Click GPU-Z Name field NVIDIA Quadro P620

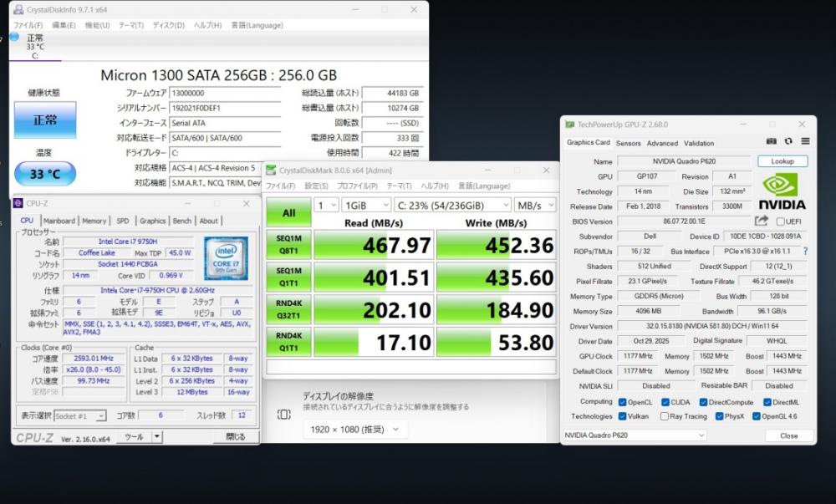click(x=684, y=161)
